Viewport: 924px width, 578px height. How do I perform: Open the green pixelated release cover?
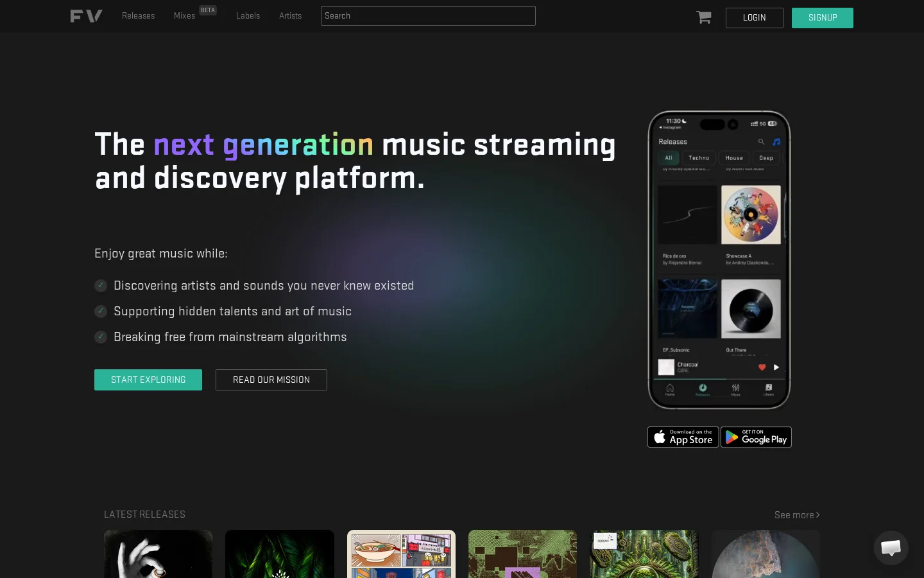[x=522, y=554]
